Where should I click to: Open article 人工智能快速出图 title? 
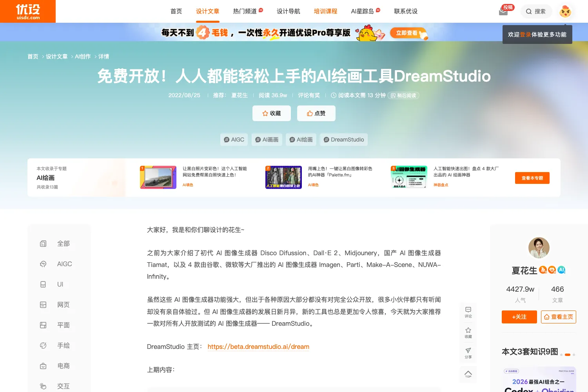tap(466, 172)
